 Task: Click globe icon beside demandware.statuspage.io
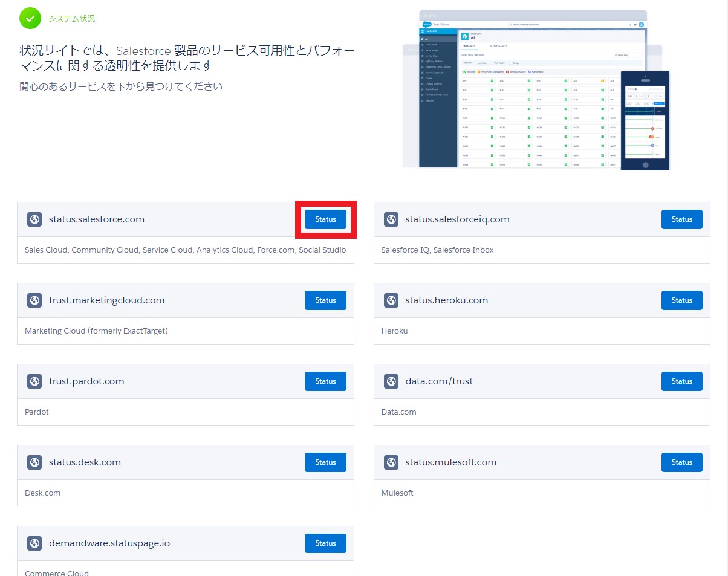[34, 543]
